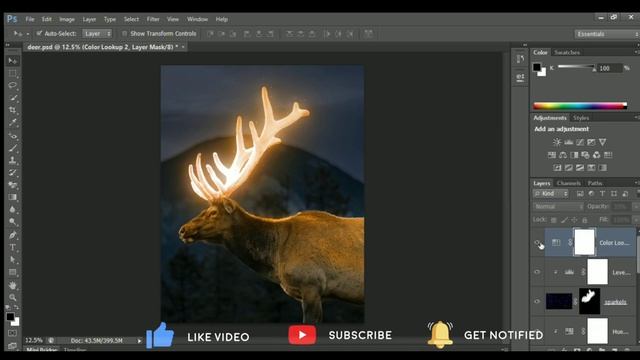640x360 pixels.
Task: Switch to the Swatches tab
Action: pos(567,52)
